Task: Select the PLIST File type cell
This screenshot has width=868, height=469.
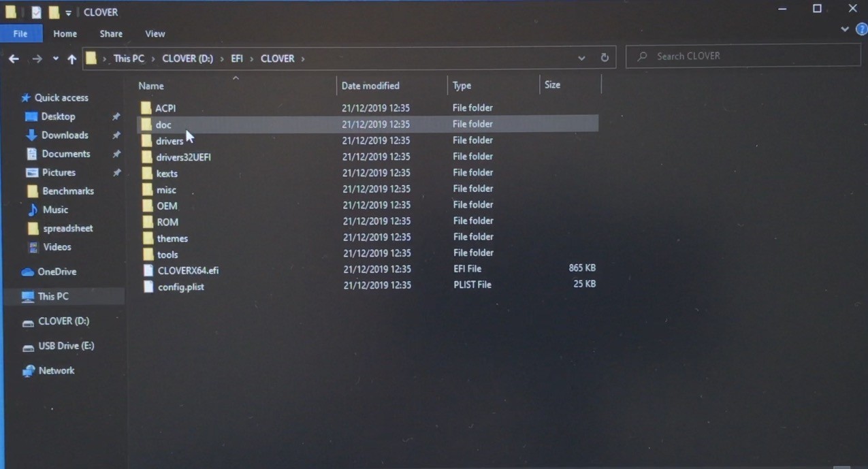Action: point(472,285)
